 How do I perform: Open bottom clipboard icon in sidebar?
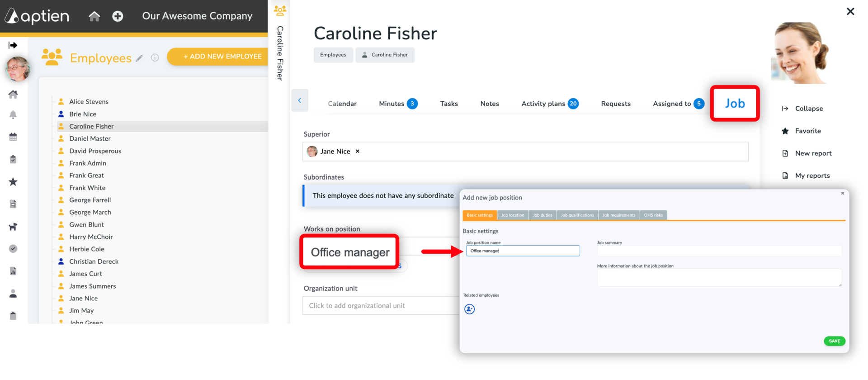[13, 315]
